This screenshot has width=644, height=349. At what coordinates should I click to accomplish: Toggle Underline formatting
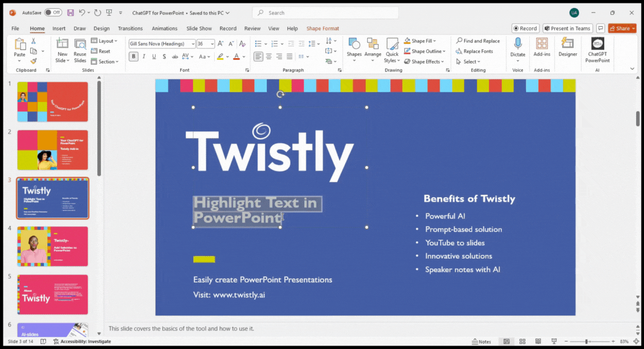154,56
